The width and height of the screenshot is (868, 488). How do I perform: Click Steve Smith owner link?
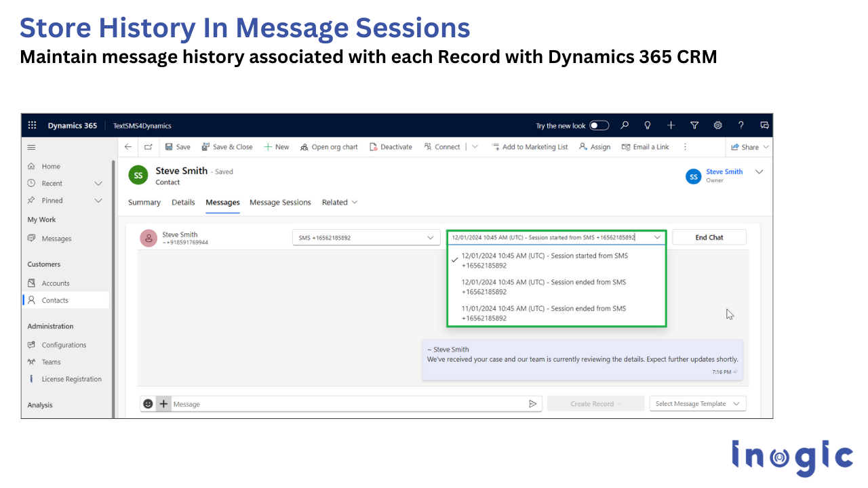tap(724, 172)
